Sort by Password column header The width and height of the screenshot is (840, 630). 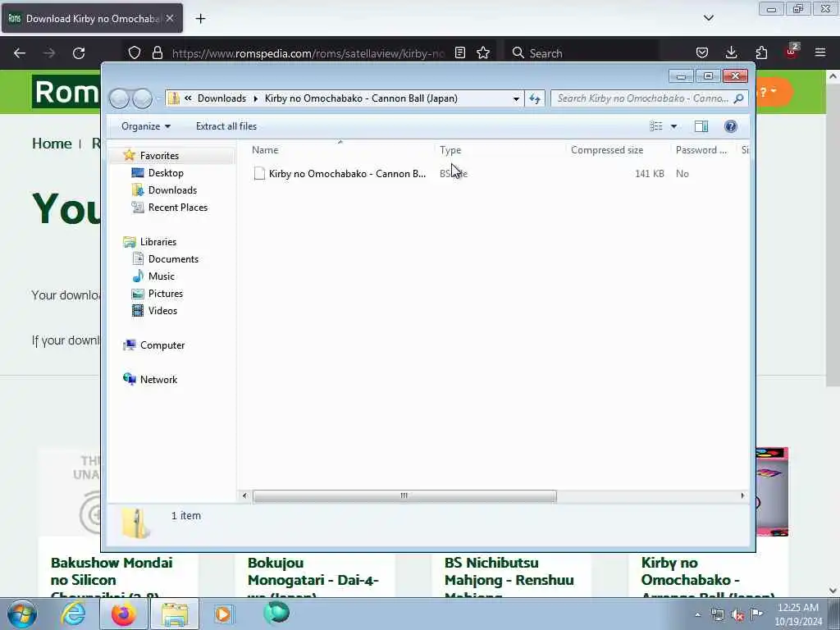(x=703, y=151)
